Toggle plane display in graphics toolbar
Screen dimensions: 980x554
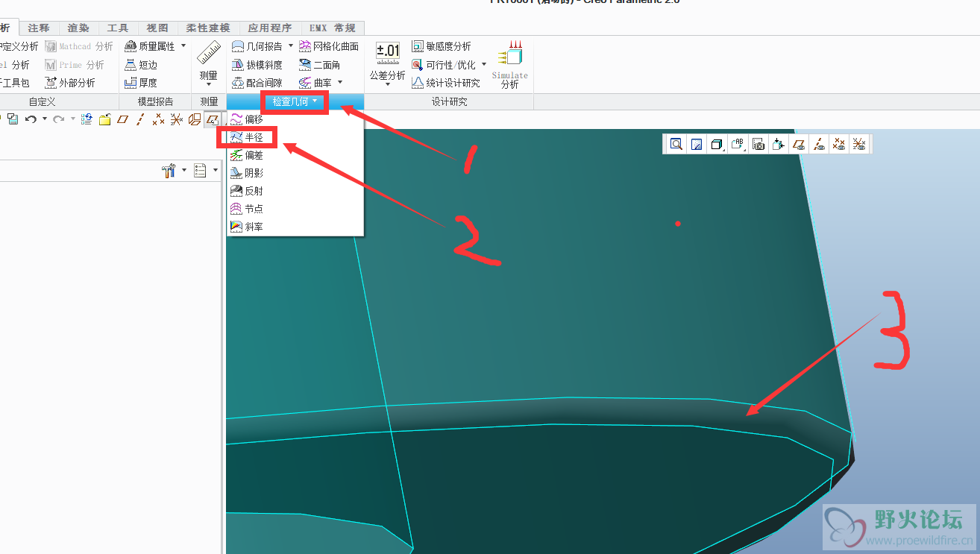799,144
